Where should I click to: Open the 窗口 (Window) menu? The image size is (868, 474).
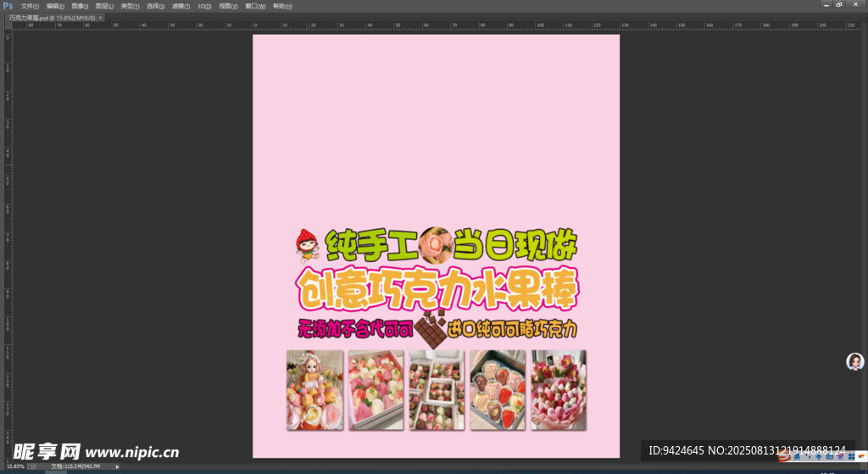coord(254,6)
